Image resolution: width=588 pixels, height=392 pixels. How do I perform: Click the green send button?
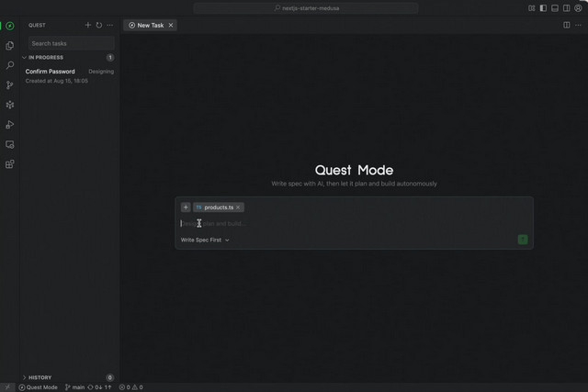(523, 240)
